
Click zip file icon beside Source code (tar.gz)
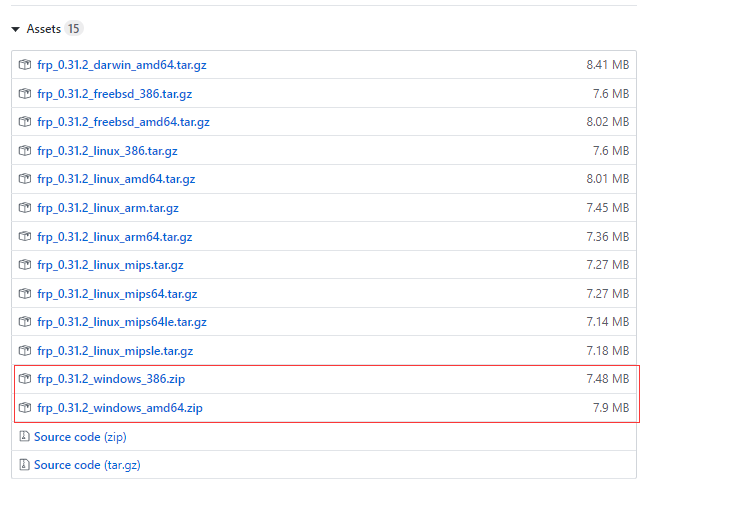click(24, 464)
